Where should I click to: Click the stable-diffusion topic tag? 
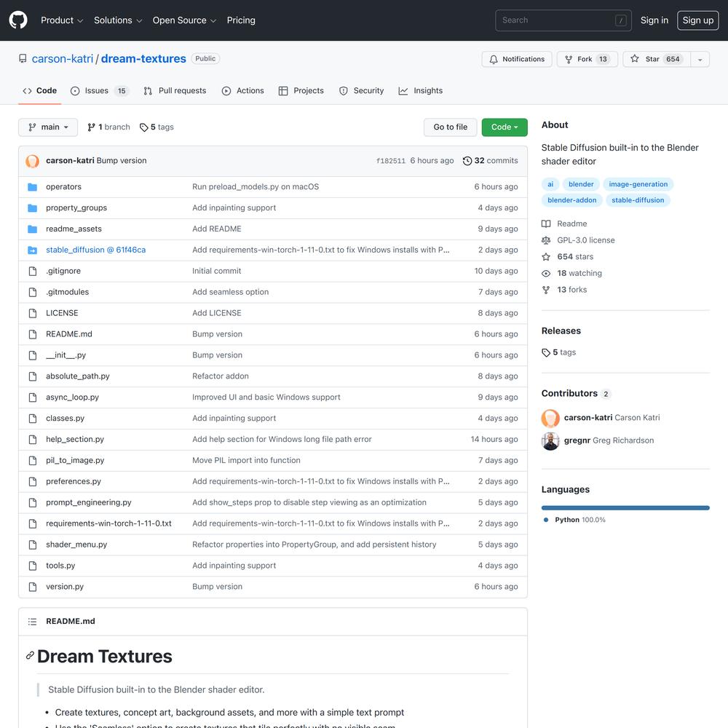(638, 200)
